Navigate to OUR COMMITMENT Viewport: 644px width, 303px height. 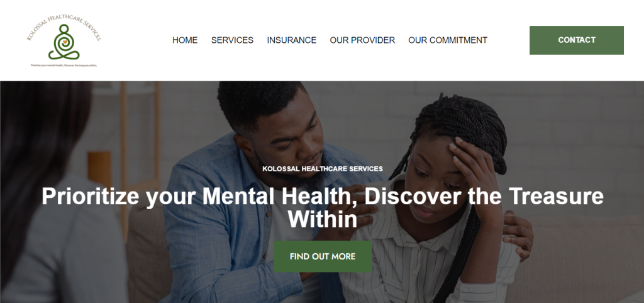coord(448,40)
